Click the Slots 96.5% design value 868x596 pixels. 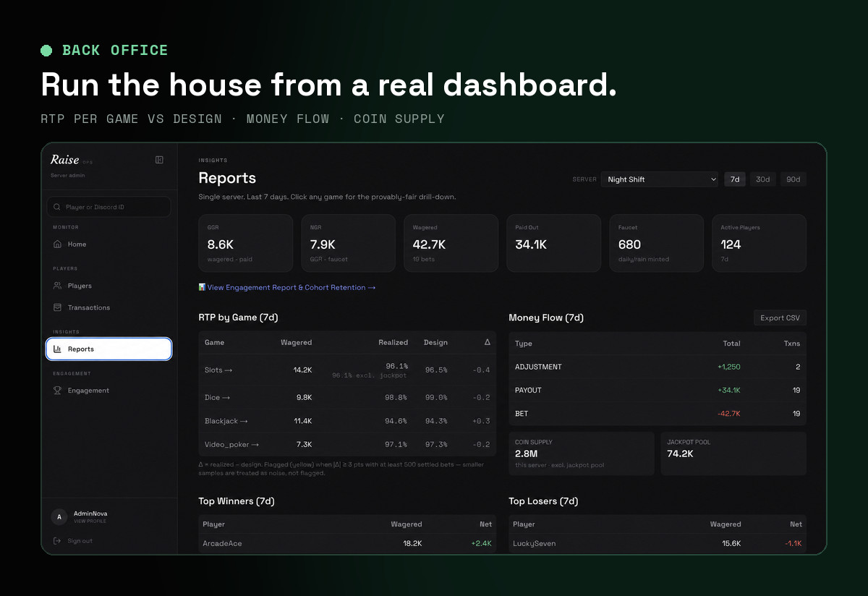click(436, 370)
